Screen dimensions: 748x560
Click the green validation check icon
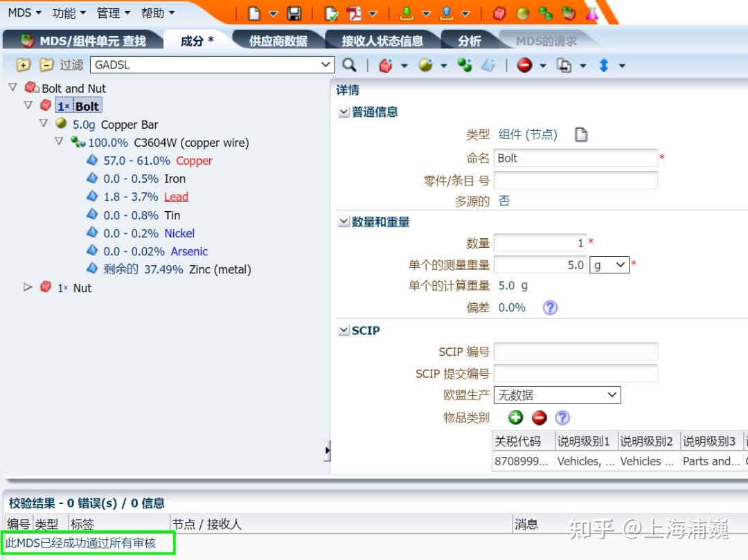coord(330,12)
